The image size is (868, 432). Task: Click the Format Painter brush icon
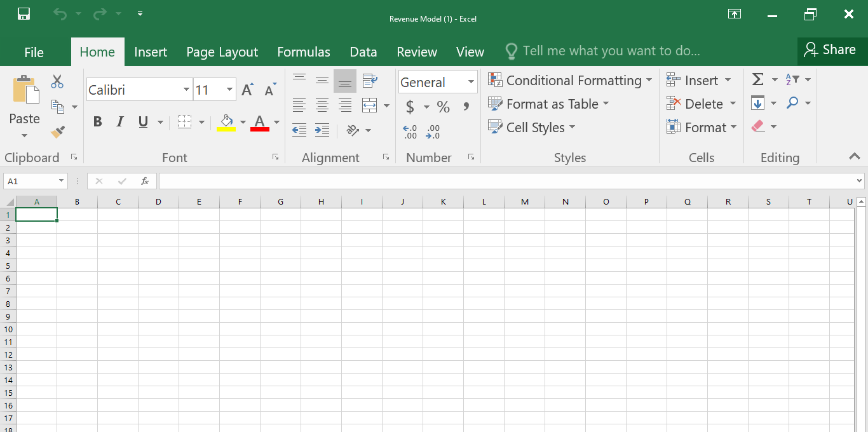tap(58, 132)
